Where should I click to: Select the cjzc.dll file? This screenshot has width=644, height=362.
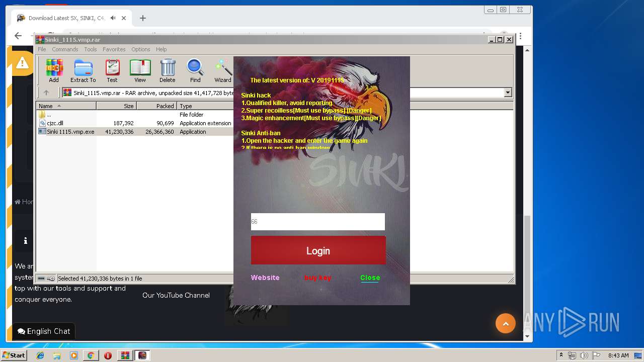tap(135, 123)
